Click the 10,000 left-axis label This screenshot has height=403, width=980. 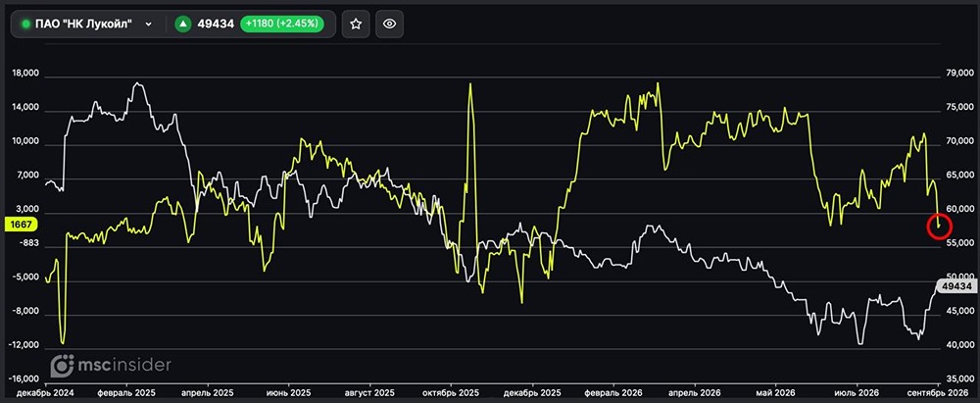pos(25,142)
